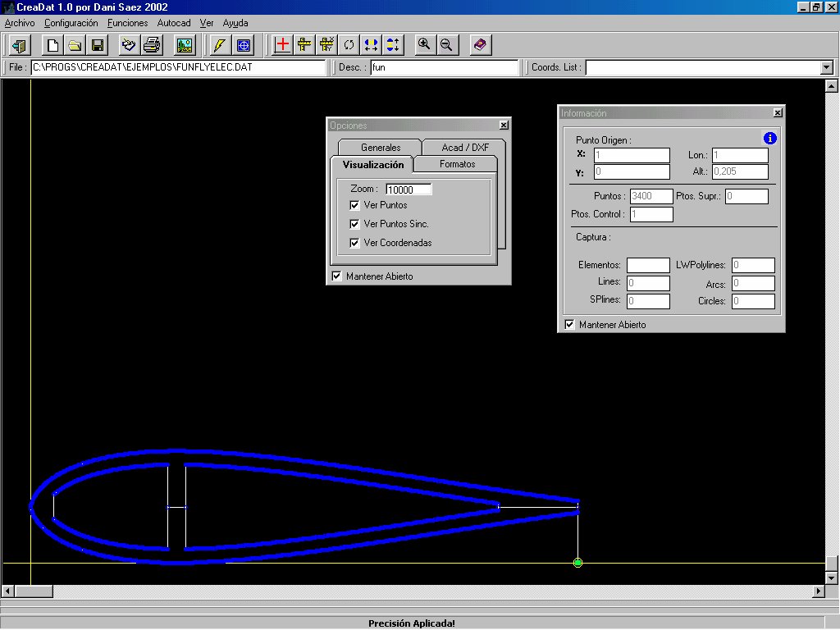This screenshot has height=630, width=840.
Task: Click the Alt. value field
Action: click(740, 171)
